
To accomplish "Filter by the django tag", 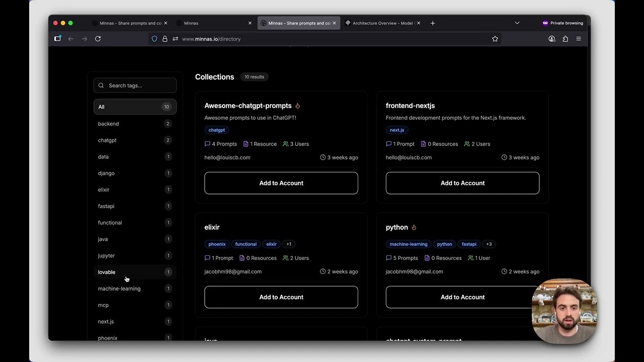I will coord(135,173).
